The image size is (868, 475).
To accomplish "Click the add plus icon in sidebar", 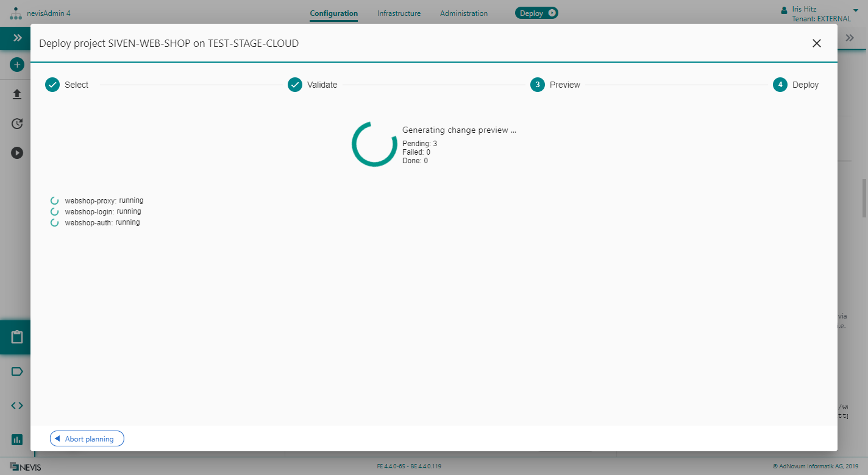I will click(17, 65).
